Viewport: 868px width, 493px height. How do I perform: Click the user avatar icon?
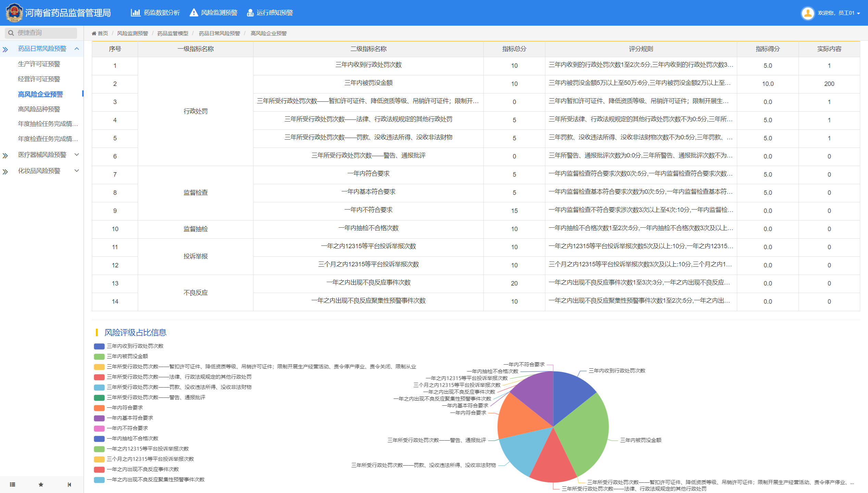tap(808, 13)
